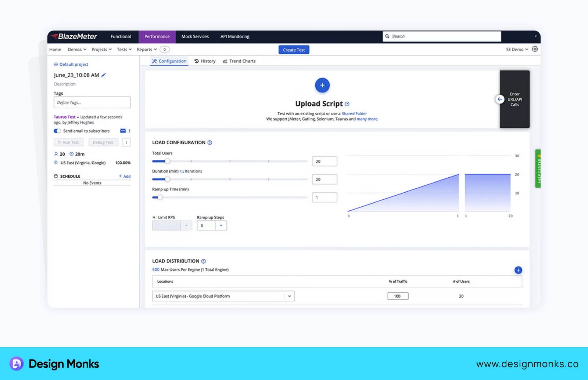Click the Help Center side tab
The image size is (588, 380).
coord(538,169)
